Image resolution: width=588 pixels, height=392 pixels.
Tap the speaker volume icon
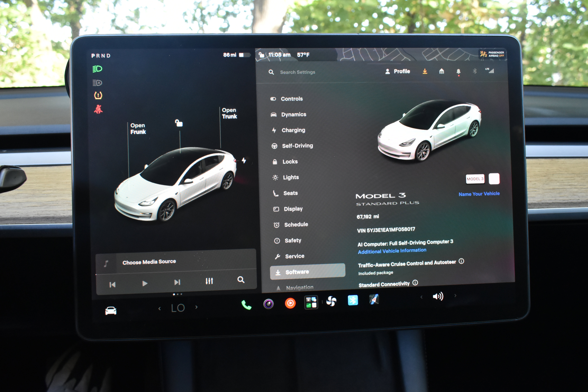[438, 296]
